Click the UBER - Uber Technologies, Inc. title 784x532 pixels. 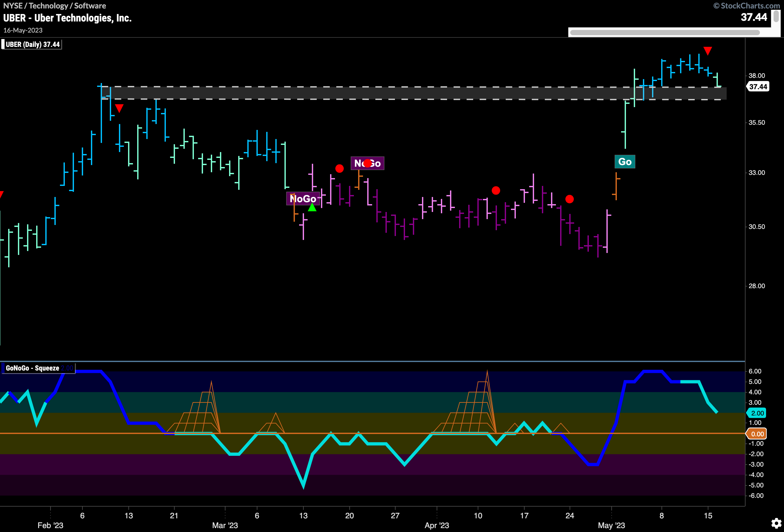pos(67,18)
